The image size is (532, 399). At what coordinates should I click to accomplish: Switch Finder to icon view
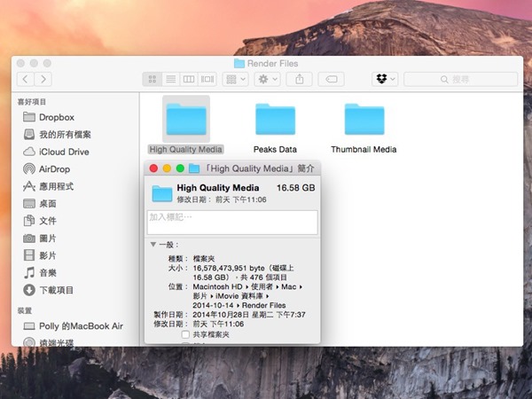tap(152, 80)
